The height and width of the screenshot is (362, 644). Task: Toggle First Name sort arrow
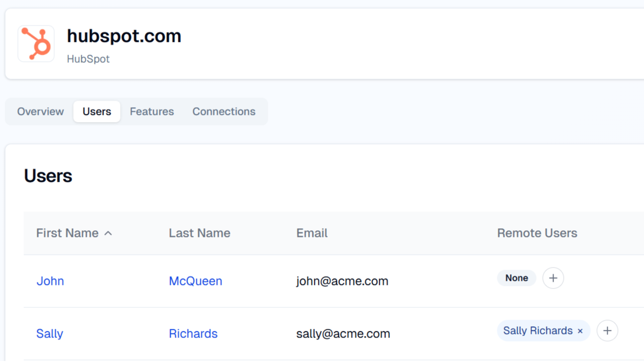coord(108,233)
